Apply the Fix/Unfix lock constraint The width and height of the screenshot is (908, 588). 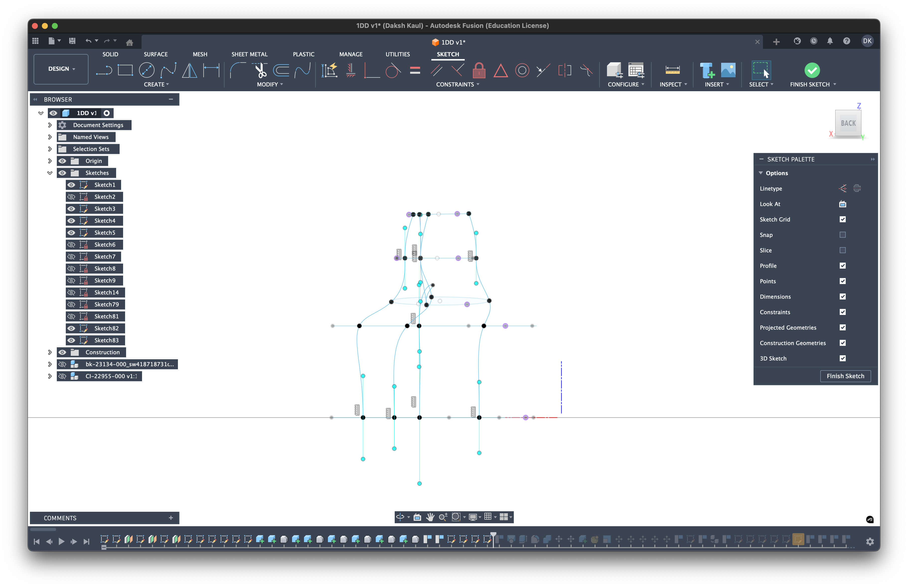[479, 71]
